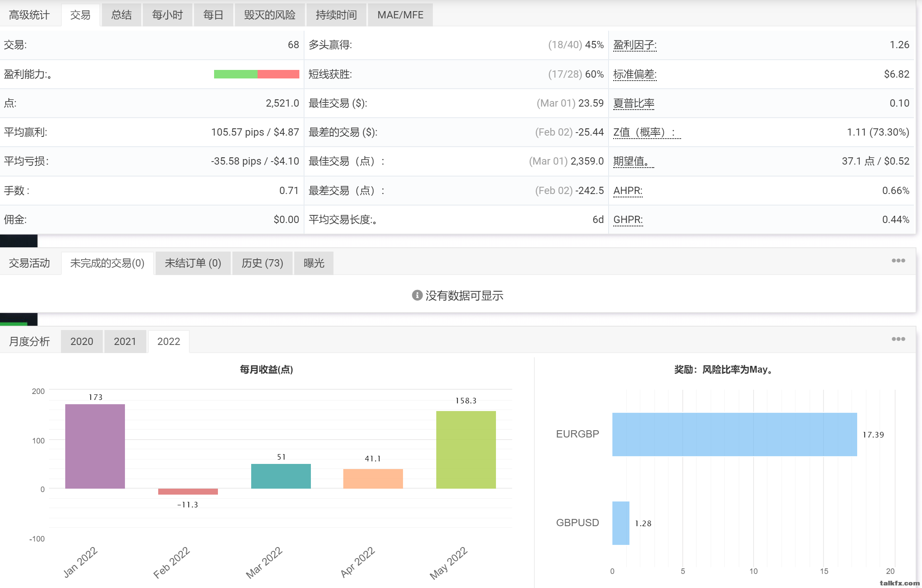Click the 盈利因子 label link
The width and height of the screenshot is (922, 588).
(635, 45)
